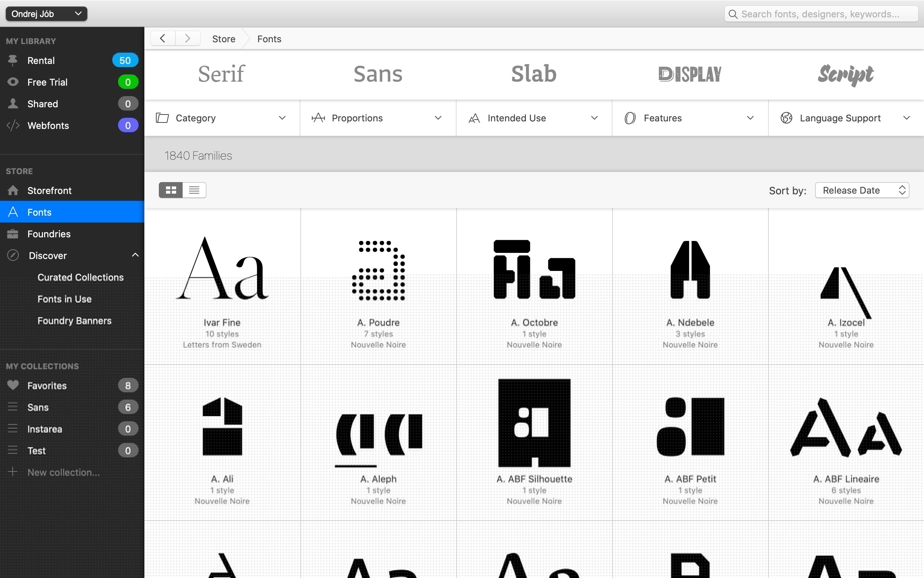Open Foundry Banners
924x578 pixels.
tap(74, 321)
